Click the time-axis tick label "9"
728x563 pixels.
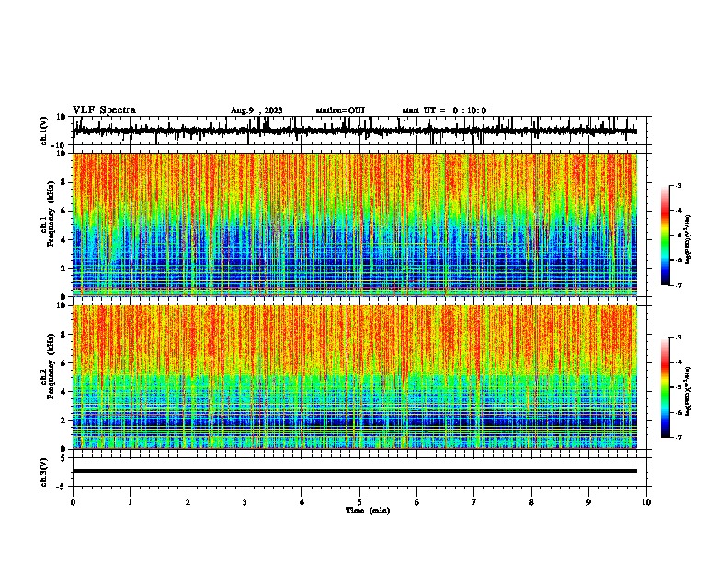pos(588,502)
